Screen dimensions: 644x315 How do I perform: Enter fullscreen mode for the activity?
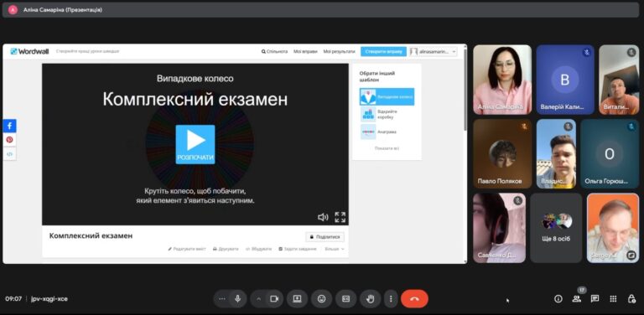coord(340,217)
